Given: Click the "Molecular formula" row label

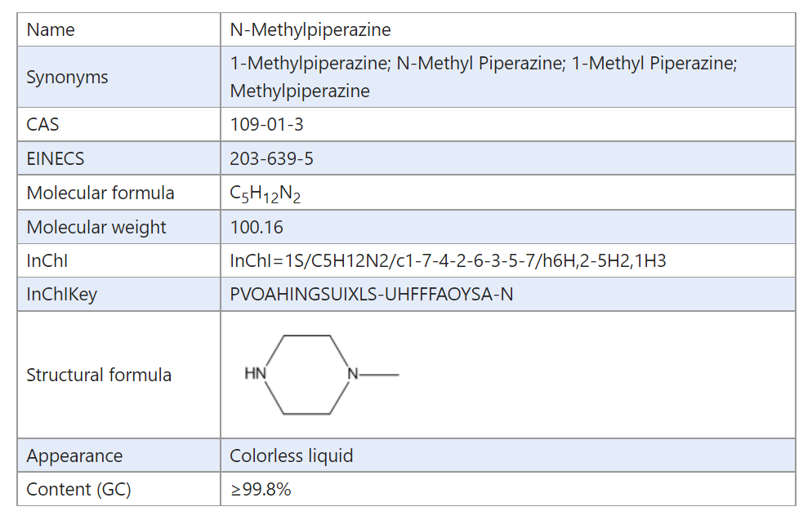Looking at the screenshot, I should [100, 193].
